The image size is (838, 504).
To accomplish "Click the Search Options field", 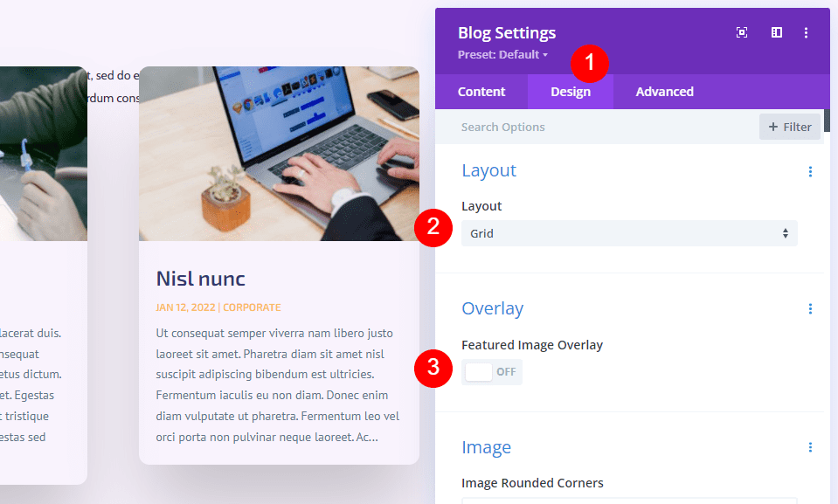I will coord(598,128).
